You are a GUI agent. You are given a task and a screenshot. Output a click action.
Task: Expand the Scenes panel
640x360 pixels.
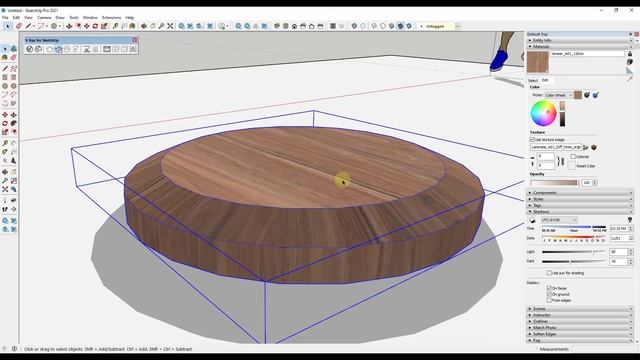point(580,309)
